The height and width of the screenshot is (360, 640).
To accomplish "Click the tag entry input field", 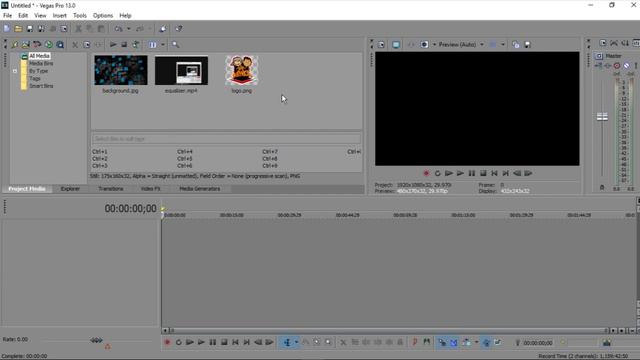I will (x=226, y=139).
